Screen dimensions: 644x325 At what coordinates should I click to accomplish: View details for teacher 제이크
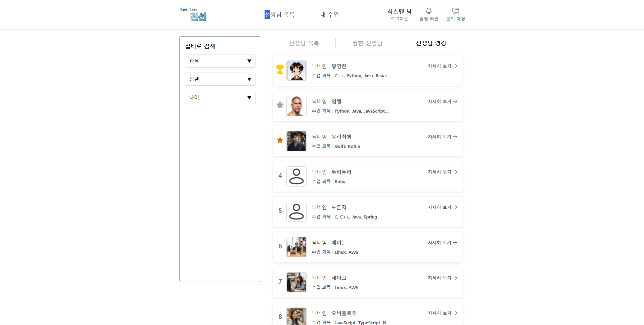[x=442, y=278]
